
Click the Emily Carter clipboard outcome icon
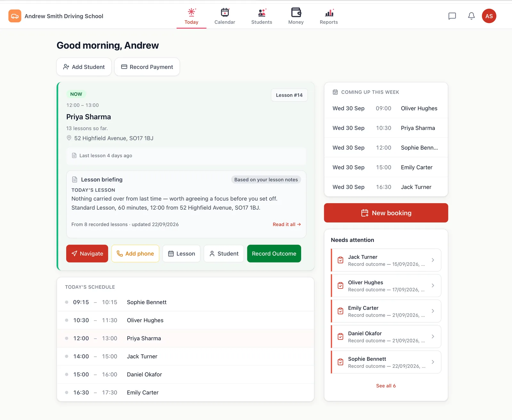click(340, 311)
